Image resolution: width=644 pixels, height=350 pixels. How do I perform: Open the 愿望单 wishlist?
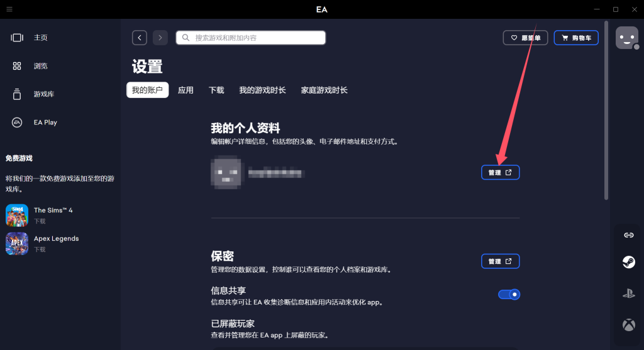[525, 38]
